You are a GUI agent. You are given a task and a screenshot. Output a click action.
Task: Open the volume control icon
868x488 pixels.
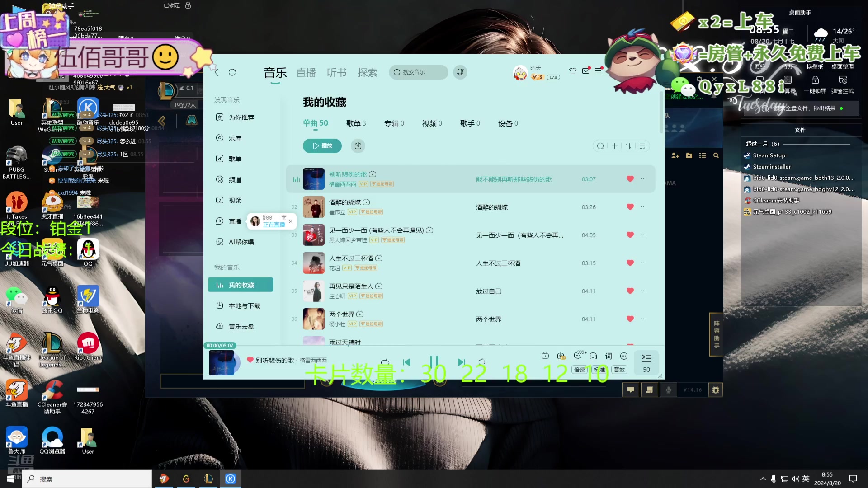(x=482, y=362)
